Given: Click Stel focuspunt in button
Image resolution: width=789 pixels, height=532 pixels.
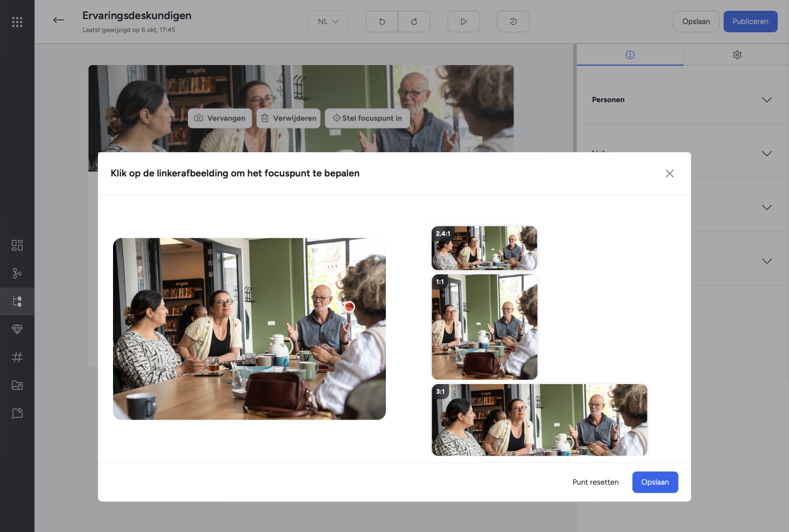Looking at the screenshot, I should pos(367,118).
